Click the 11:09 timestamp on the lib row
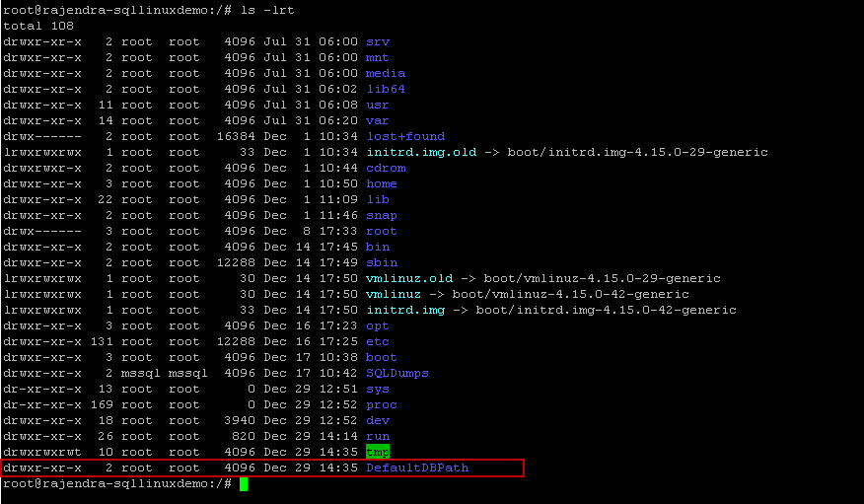 338,200
